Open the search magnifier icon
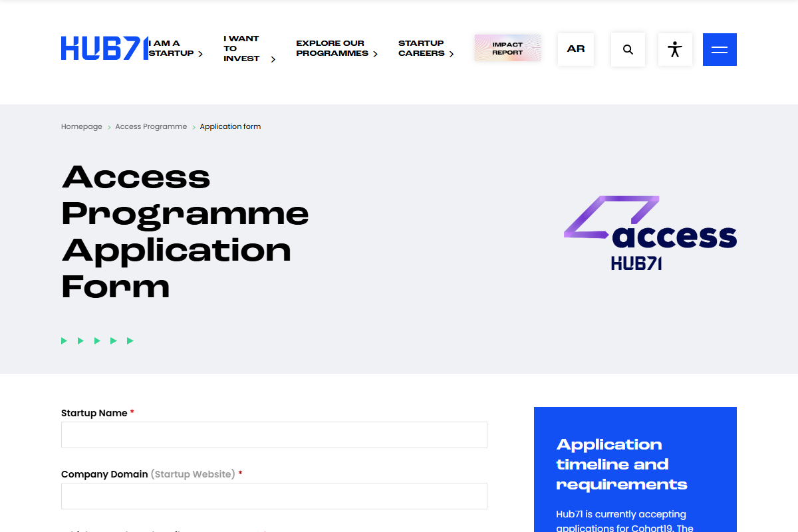798x532 pixels. click(628, 49)
